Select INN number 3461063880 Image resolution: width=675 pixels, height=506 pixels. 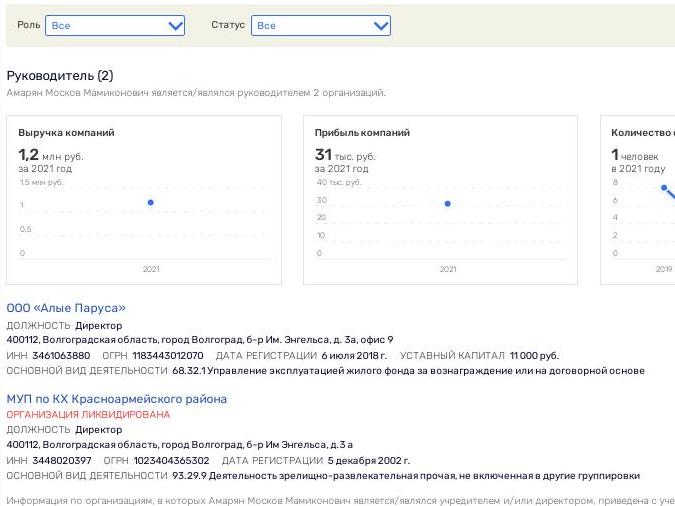pyautogui.click(x=61, y=356)
